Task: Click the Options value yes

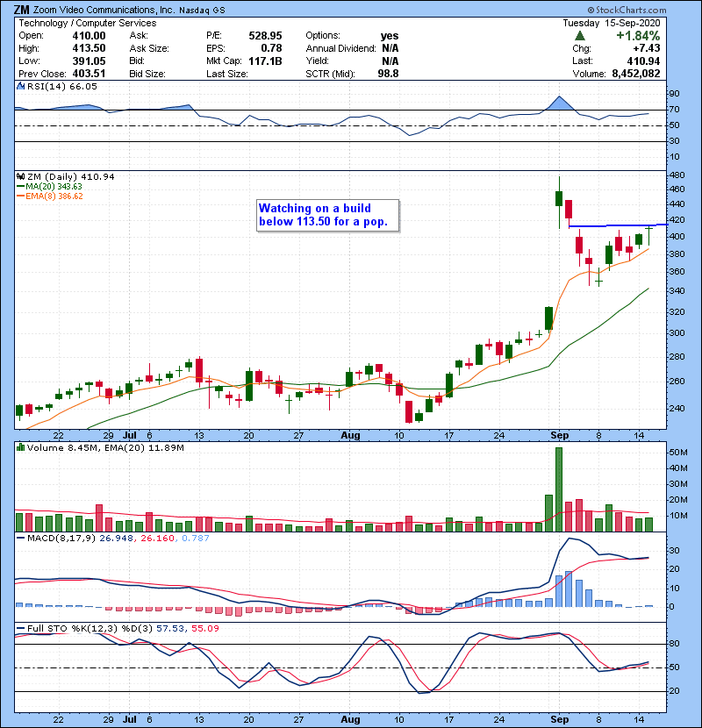Action: [x=390, y=36]
